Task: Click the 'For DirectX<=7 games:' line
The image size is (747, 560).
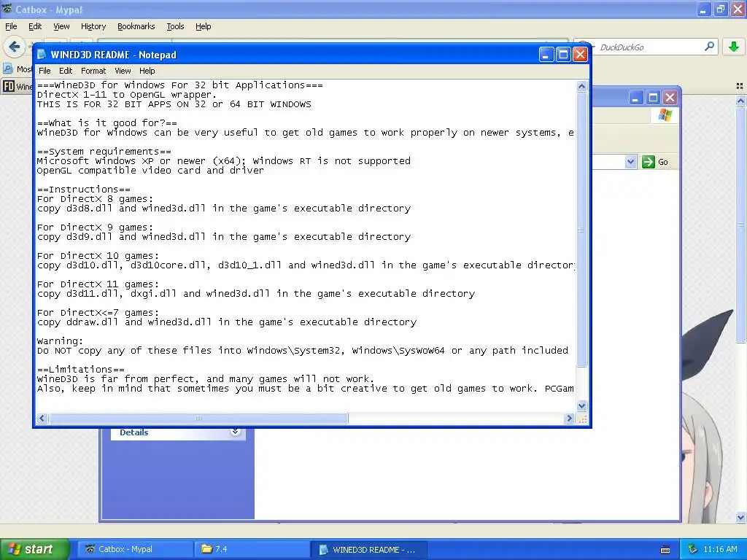Action: tap(98, 313)
